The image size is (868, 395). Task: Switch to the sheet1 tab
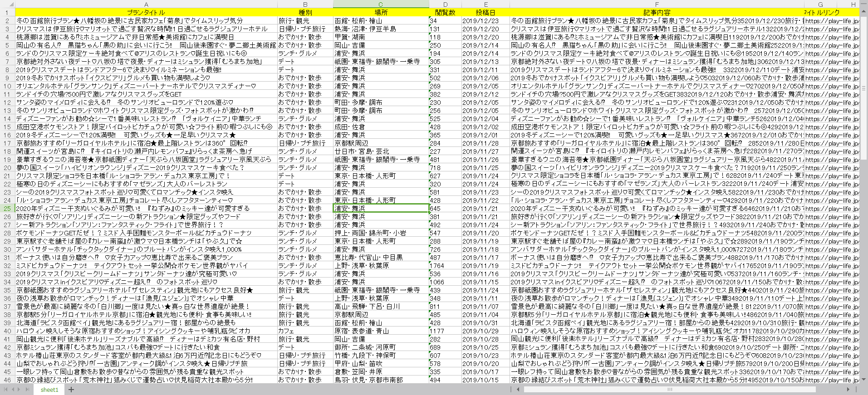click(x=49, y=390)
